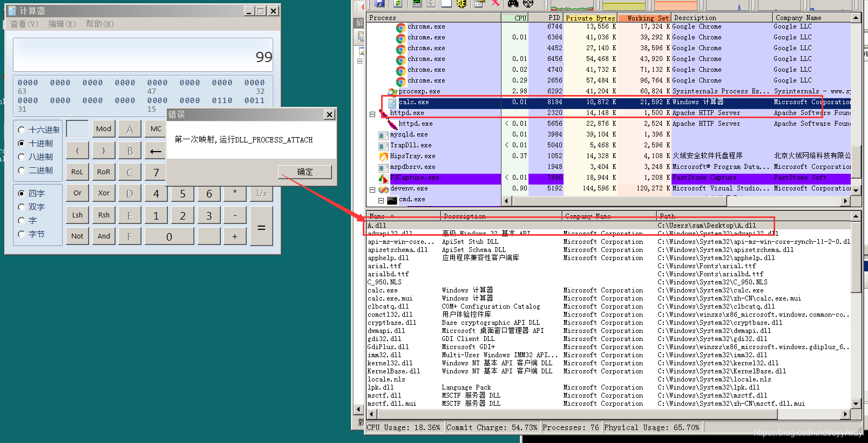868x443 pixels.
Task: Click the green Refresh toolbar icon
Action: coord(398,4)
